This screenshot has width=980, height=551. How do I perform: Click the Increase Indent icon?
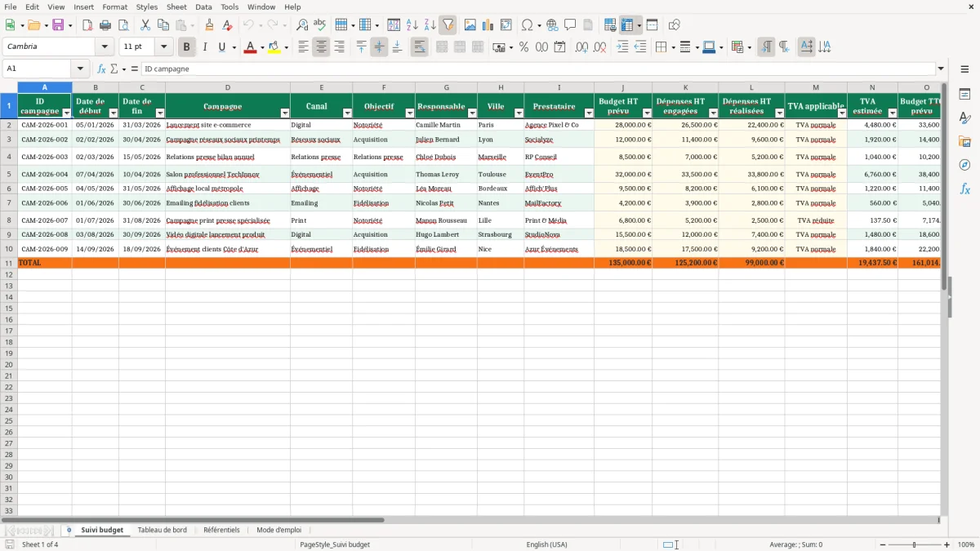(x=622, y=47)
